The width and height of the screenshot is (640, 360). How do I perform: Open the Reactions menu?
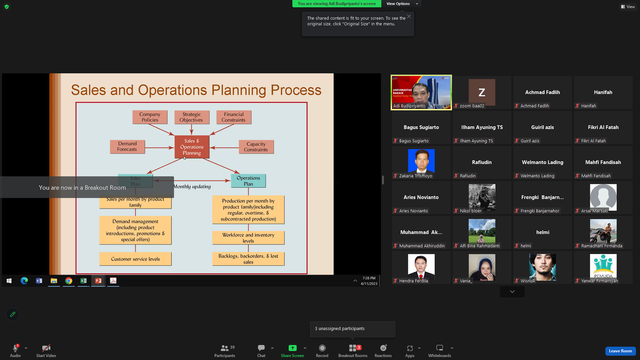click(x=383, y=350)
